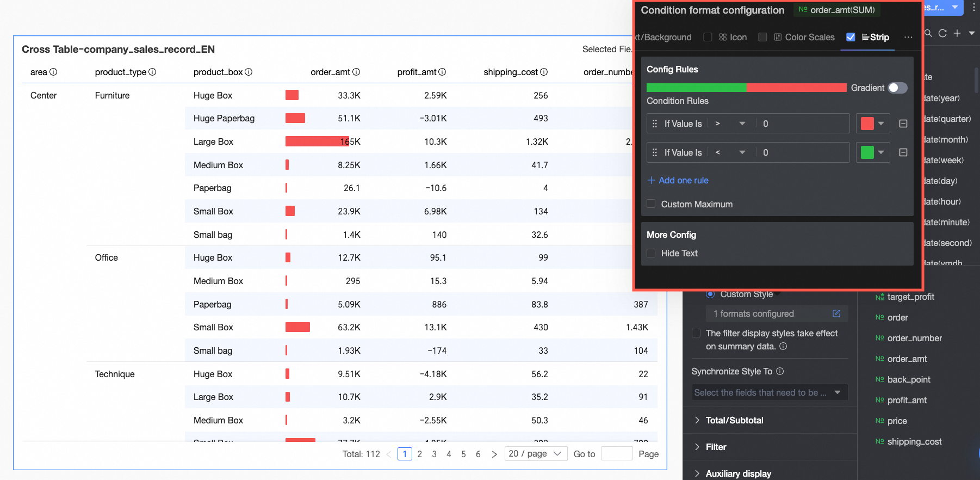The image size is (980, 480).
Task: Click the value field of the greater-than rule
Action: tap(803, 124)
